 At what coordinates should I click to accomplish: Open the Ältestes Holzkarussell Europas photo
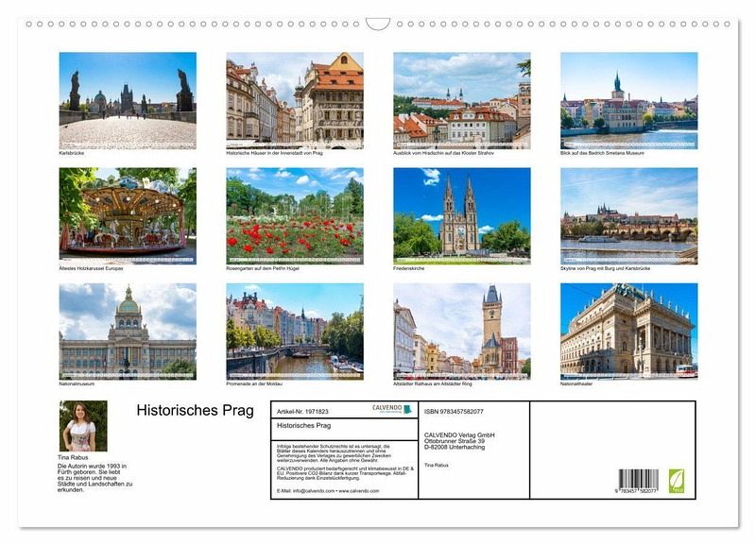pos(128,216)
